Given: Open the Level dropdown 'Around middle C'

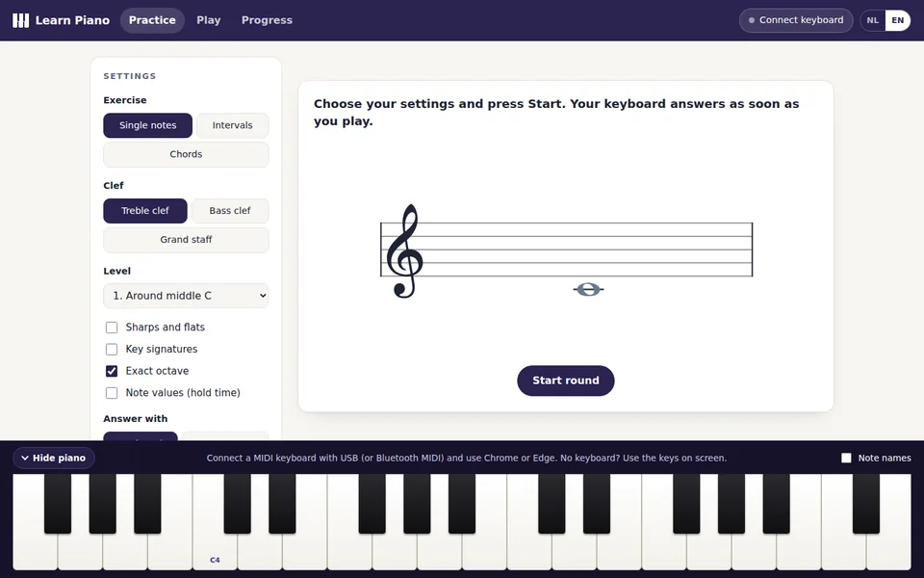Looking at the screenshot, I should (x=186, y=296).
